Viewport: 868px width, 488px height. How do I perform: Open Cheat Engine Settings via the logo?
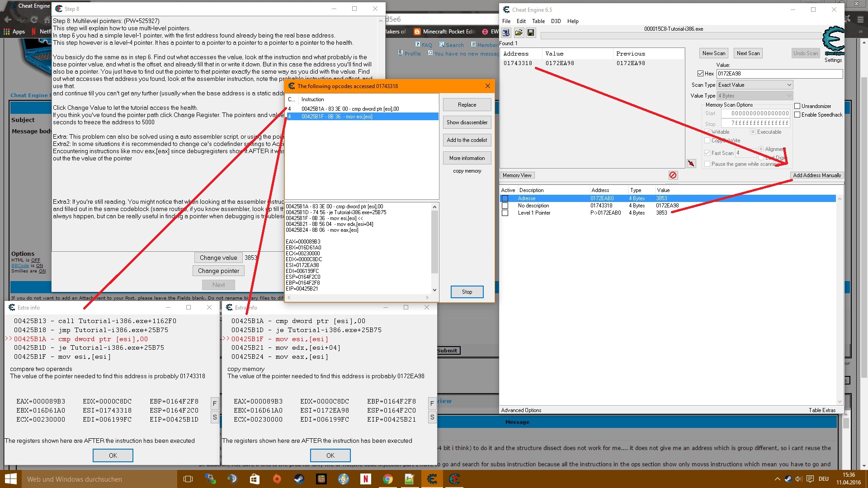833,42
